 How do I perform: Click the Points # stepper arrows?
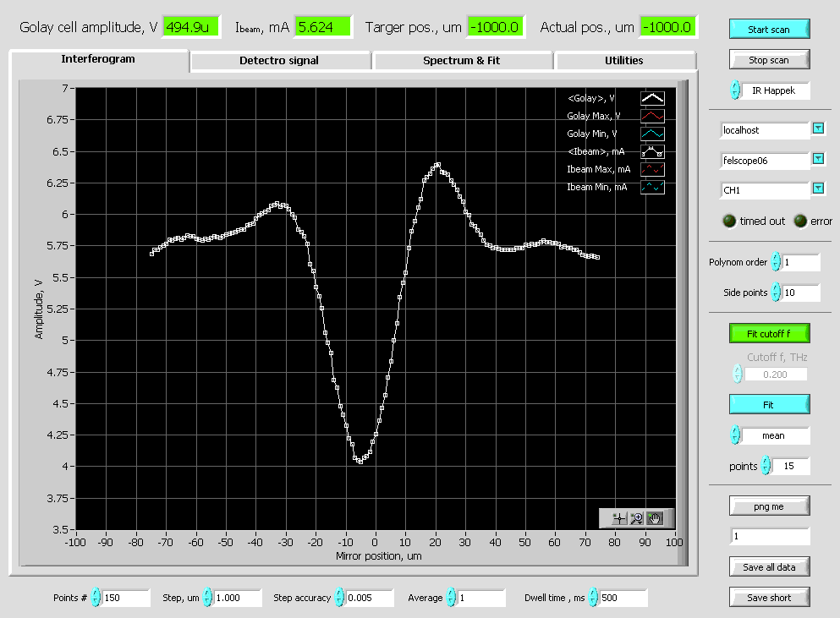coord(96,597)
